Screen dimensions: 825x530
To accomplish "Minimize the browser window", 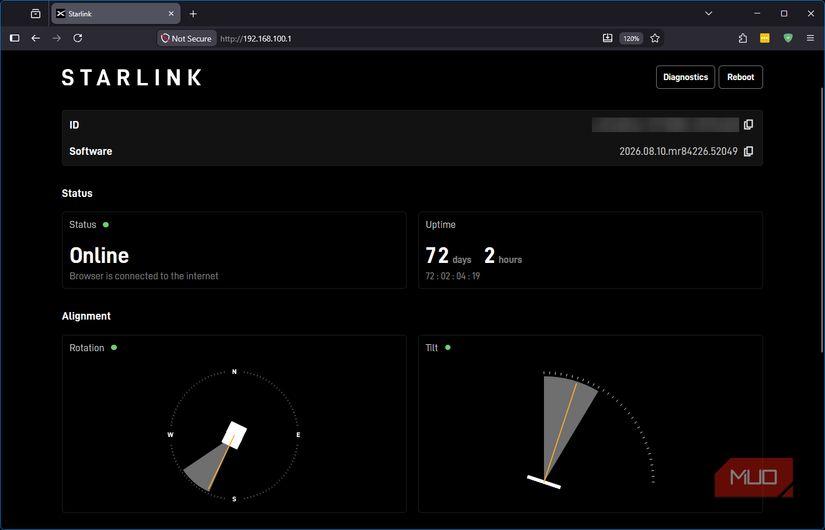I will (757, 14).
